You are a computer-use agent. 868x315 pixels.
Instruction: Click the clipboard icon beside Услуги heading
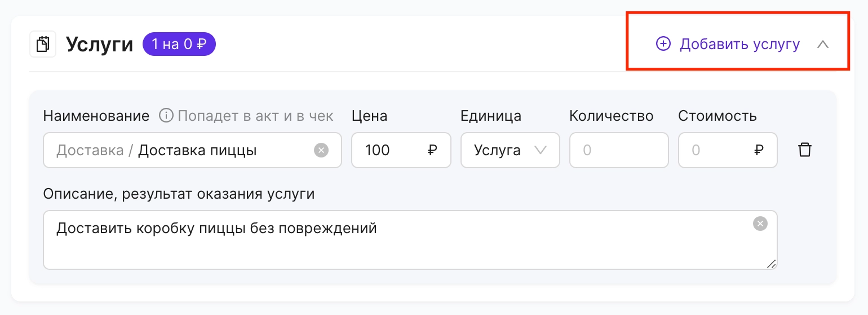point(43,44)
